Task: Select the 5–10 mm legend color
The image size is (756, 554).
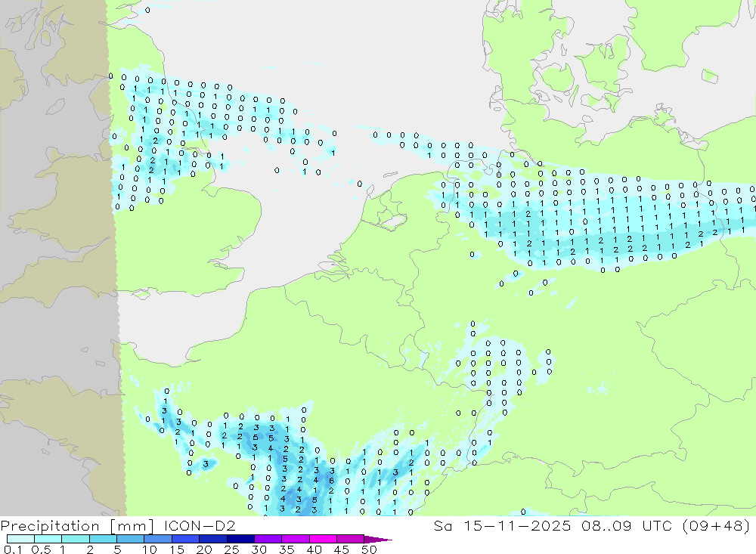Action: point(131,539)
